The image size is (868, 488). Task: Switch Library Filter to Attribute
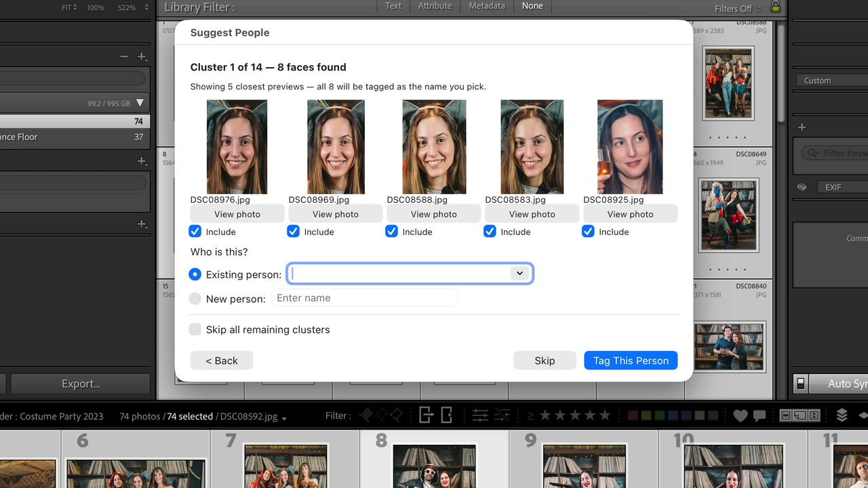click(435, 5)
